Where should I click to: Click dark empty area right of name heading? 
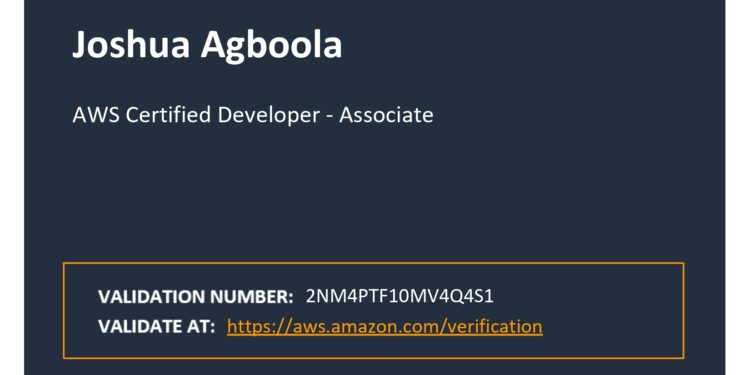(526, 45)
